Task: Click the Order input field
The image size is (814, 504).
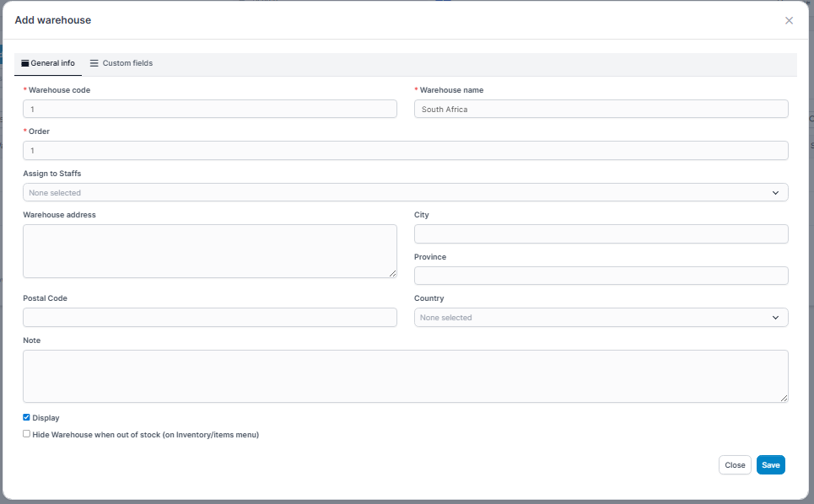Action: pos(405,150)
